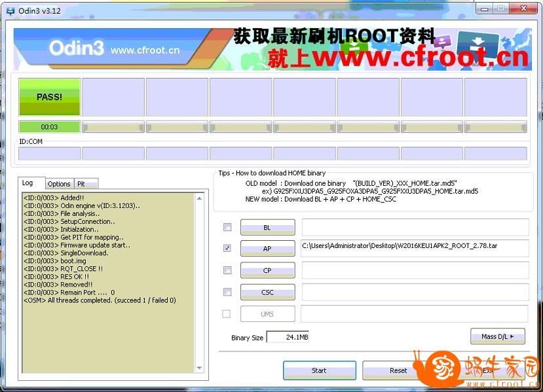Screen dimensions: 543x392
Task: Open the Pit tab
Action: tap(86, 184)
